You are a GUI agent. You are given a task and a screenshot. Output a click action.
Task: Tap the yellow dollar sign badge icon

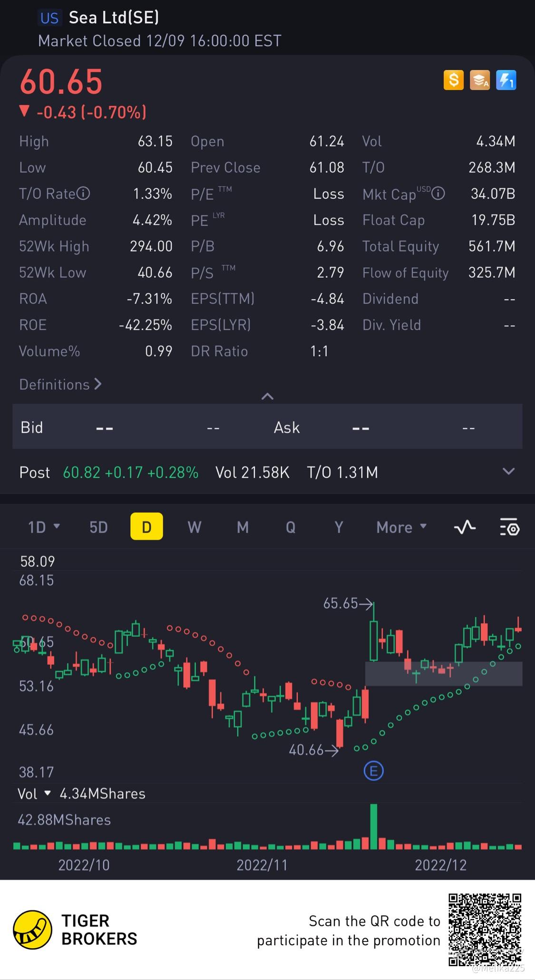click(453, 80)
